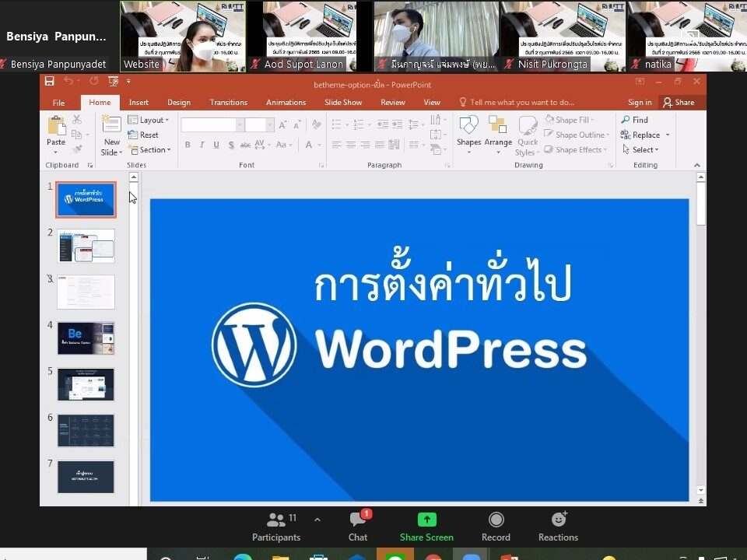
Task: Apply a numbered list
Action: click(x=358, y=124)
